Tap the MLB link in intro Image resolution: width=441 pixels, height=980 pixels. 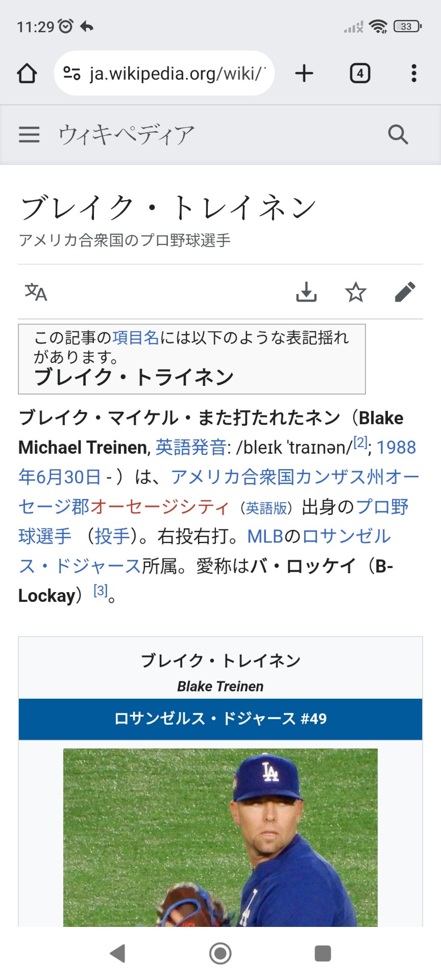[265, 536]
